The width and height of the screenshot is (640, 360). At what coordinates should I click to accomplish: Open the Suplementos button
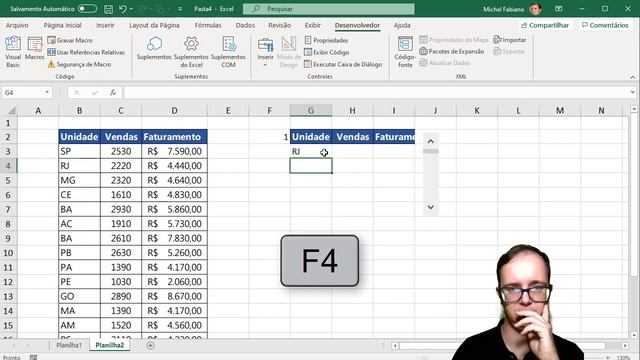(x=154, y=48)
